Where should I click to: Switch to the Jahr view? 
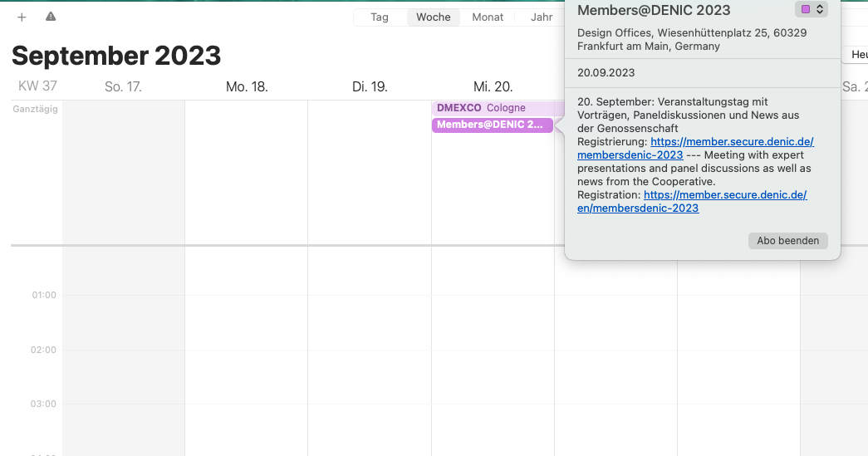(542, 17)
